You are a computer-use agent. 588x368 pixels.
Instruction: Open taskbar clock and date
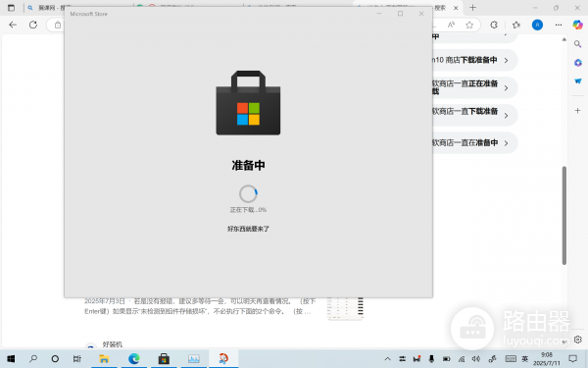tap(547, 359)
